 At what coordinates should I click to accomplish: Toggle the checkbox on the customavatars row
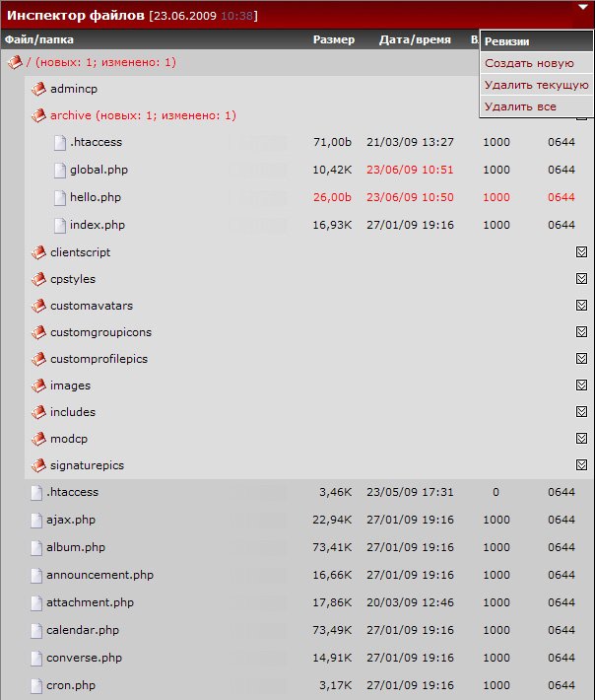point(581,305)
